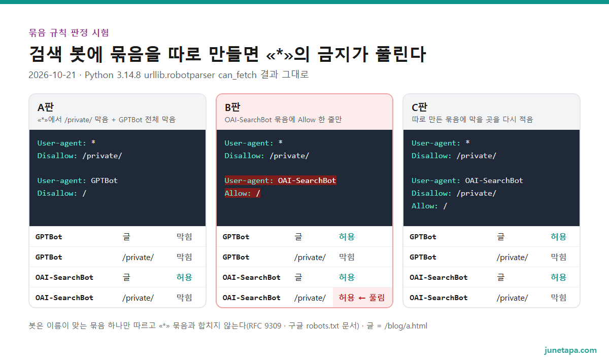Select '/private/' path in C판 GPTBot row
The image size is (609, 364).
pyautogui.click(x=512, y=257)
